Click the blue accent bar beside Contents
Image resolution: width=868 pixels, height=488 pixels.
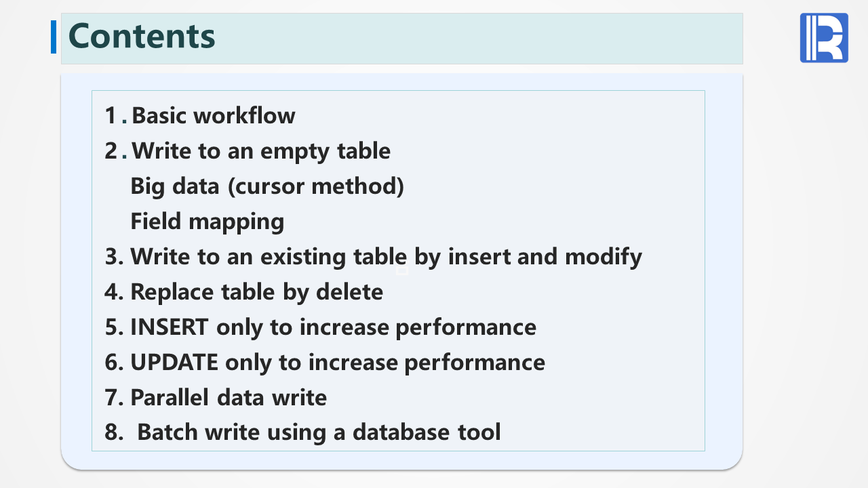[x=54, y=37]
